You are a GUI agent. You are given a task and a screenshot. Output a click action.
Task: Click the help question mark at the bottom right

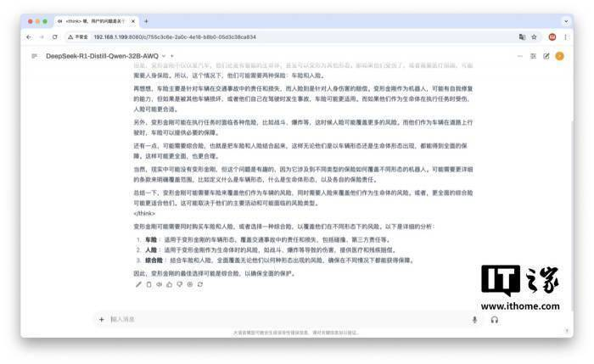click(x=567, y=330)
